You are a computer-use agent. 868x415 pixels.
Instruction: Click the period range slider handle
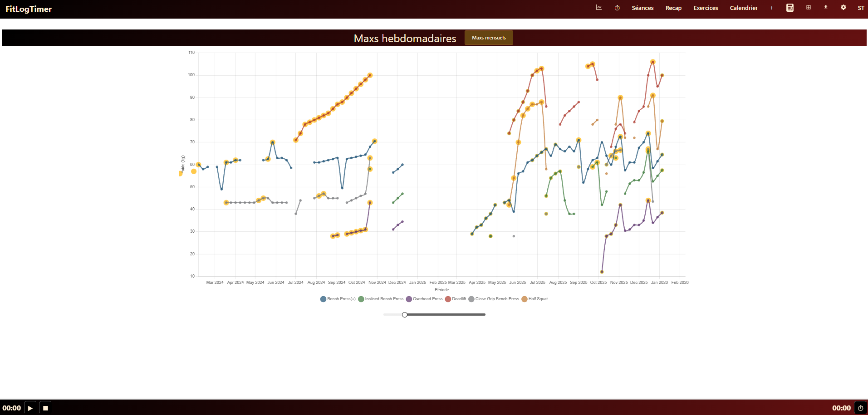405,315
